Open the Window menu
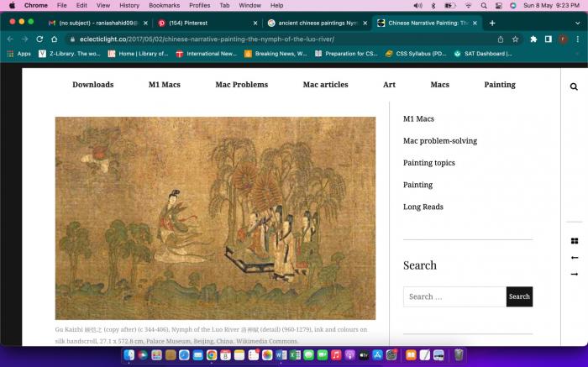588x367 pixels. tap(249, 6)
